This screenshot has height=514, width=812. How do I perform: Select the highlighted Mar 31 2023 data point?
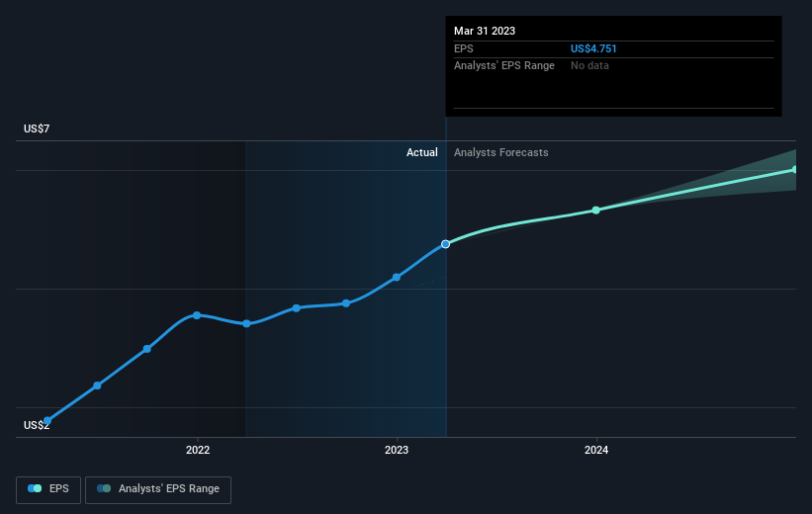445,244
